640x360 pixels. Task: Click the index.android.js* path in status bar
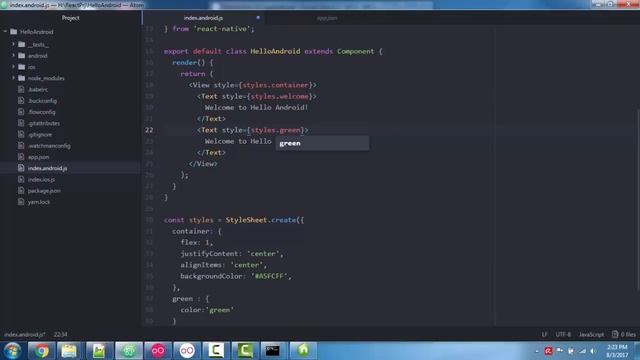pos(25,334)
